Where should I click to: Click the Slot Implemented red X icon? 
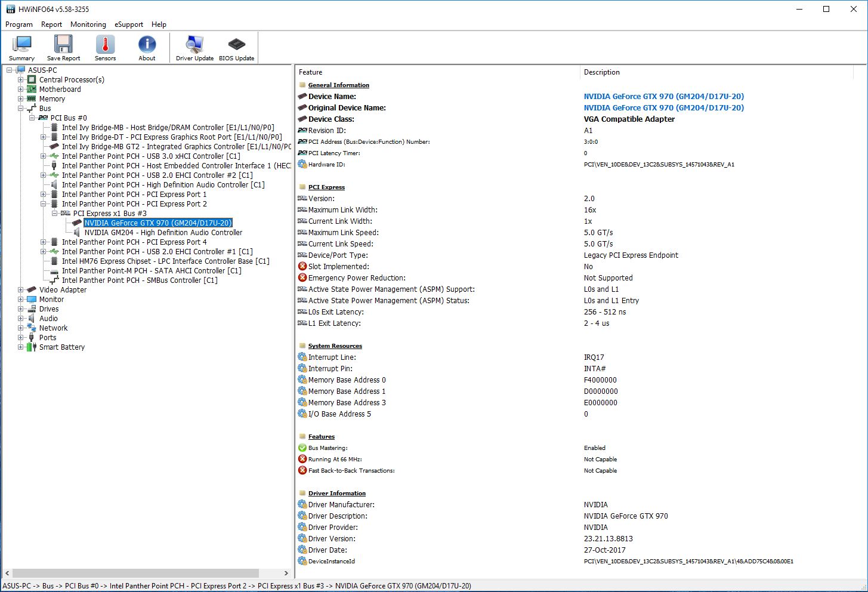302,266
